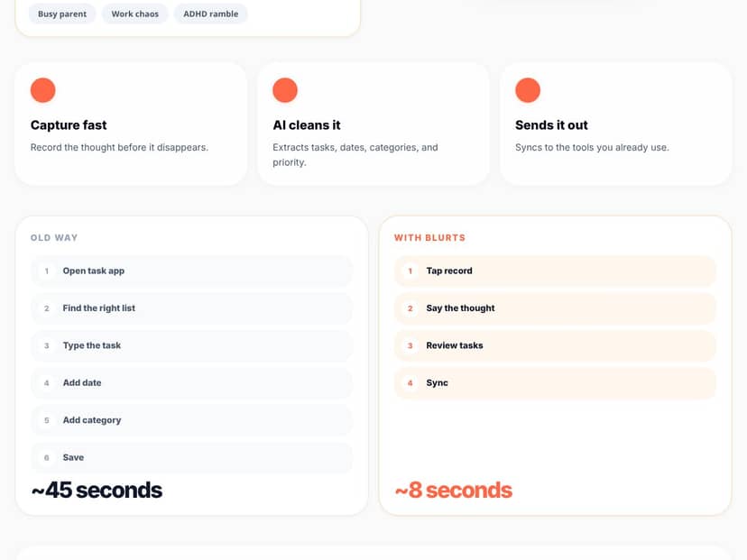The image size is (747, 560).
Task: Click number 6 badge beside Save
Action: (47, 457)
